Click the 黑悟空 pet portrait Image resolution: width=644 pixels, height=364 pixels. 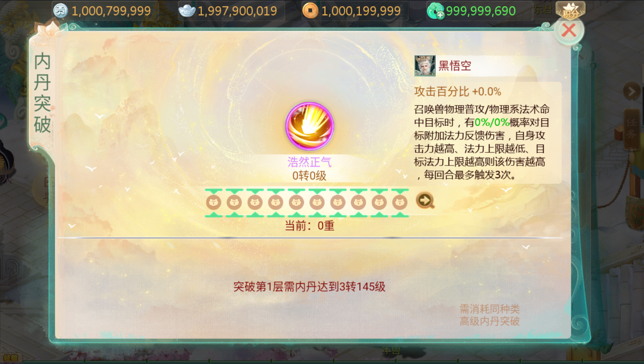[x=425, y=66]
